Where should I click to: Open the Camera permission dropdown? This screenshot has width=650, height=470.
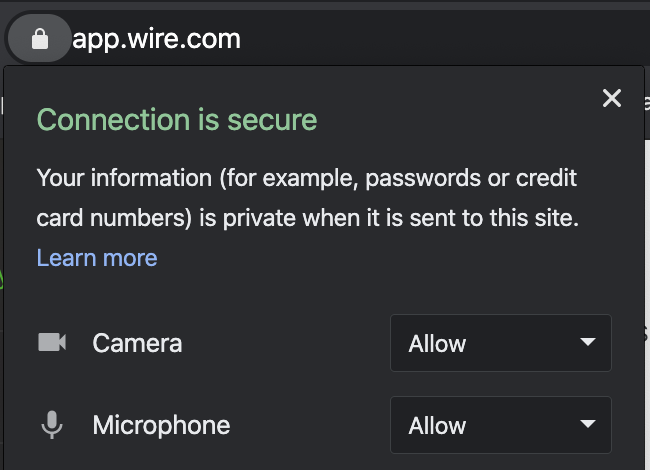click(501, 343)
